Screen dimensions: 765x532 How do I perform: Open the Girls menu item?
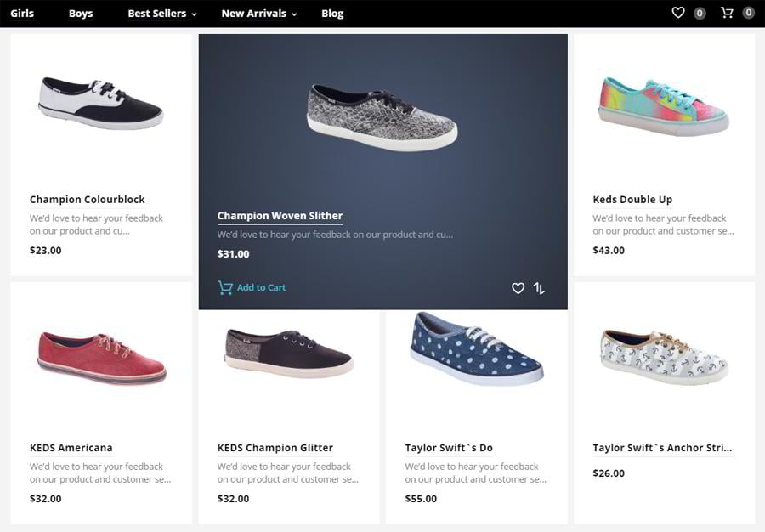22,14
